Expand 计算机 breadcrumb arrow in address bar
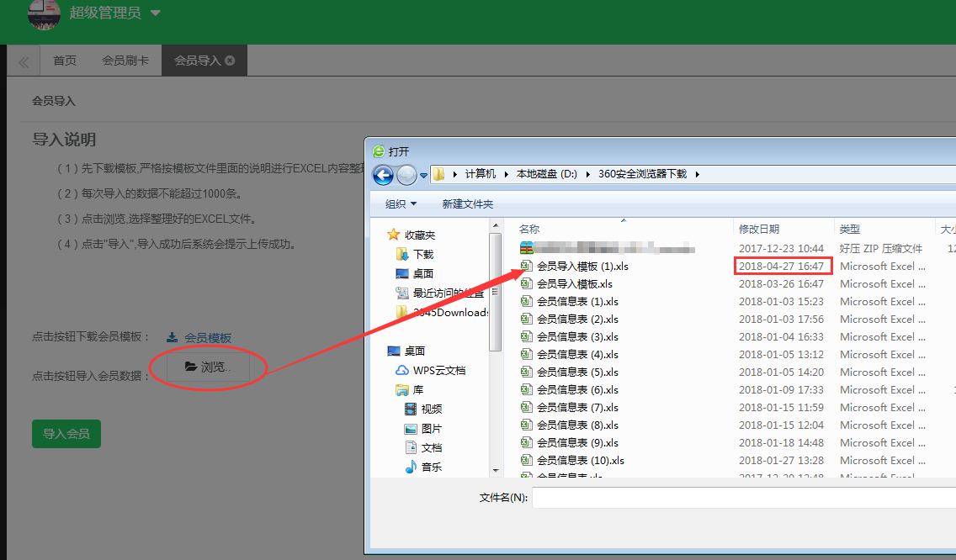 (x=506, y=174)
